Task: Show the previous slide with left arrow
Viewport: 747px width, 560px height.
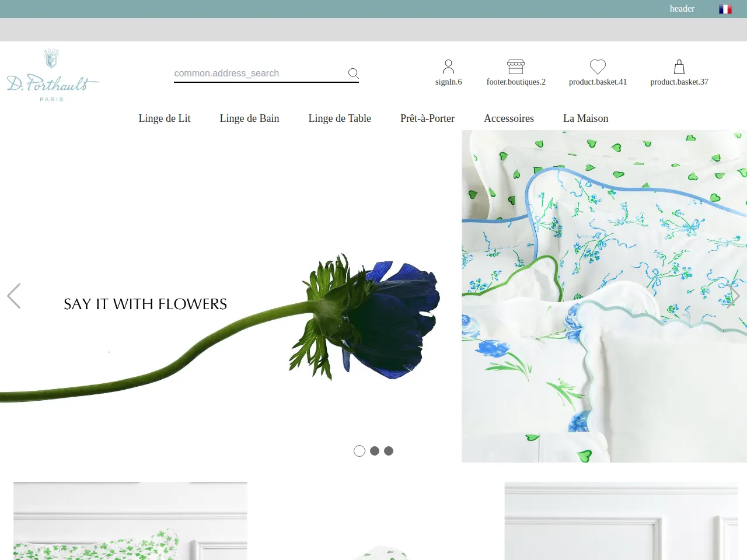Action: (14, 296)
